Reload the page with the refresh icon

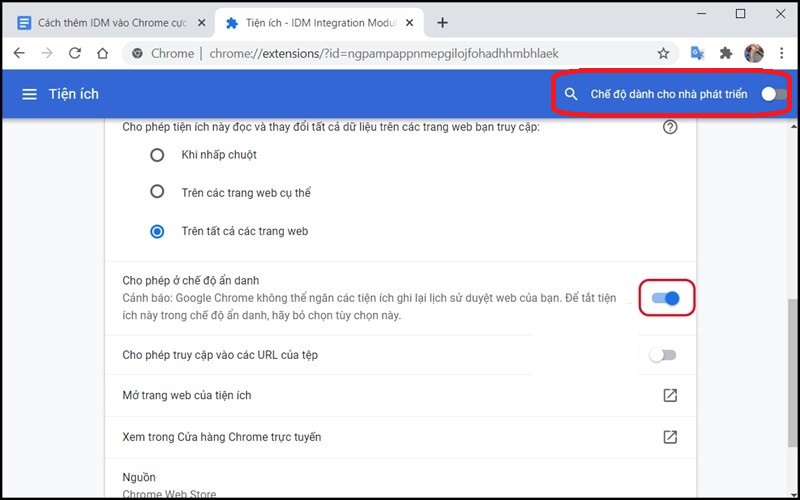click(75, 53)
